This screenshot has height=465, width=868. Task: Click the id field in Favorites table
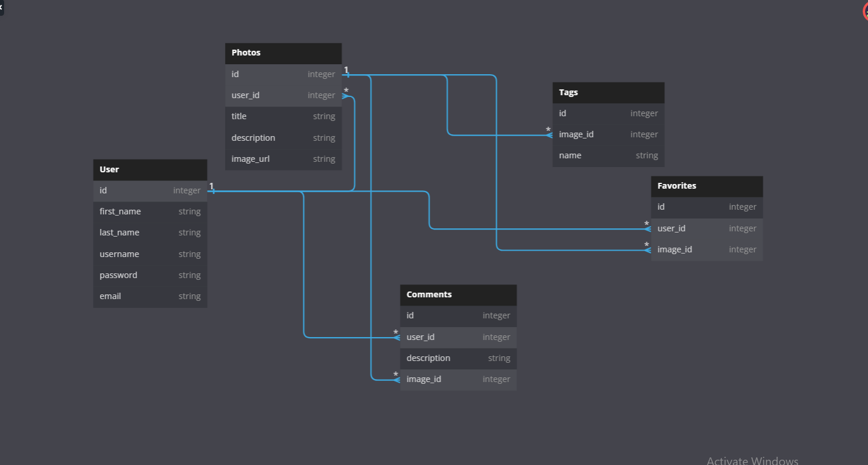[x=707, y=207]
